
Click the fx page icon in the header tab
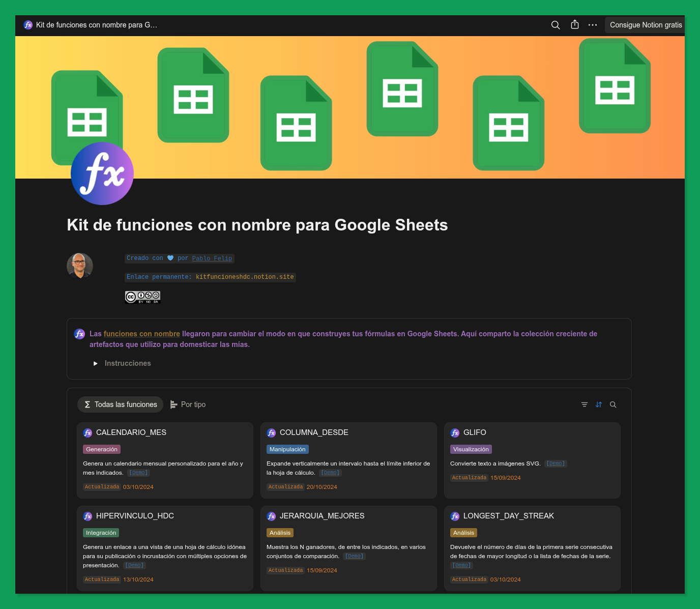28,25
